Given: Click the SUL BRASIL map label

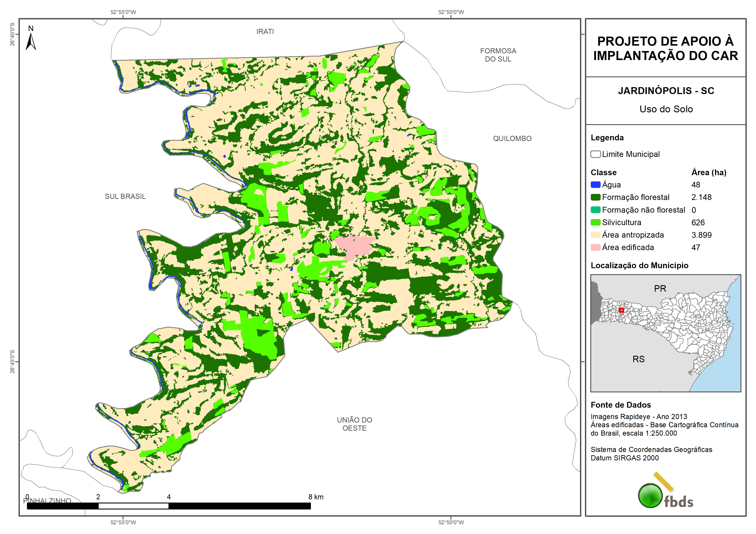Looking at the screenshot, I should [125, 197].
